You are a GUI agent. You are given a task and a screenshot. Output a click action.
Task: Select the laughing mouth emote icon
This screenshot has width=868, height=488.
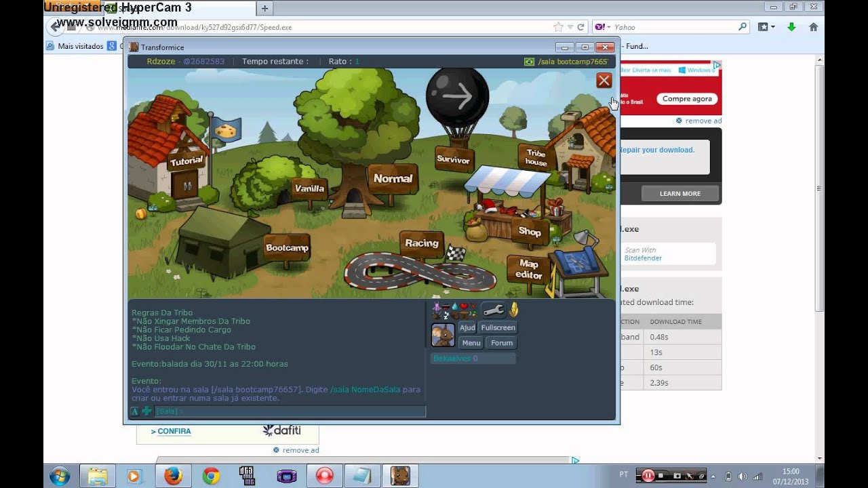tap(446, 307)
